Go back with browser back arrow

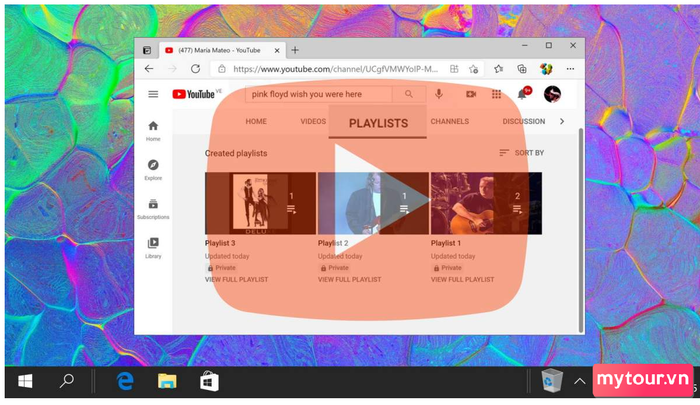(149, 69)
